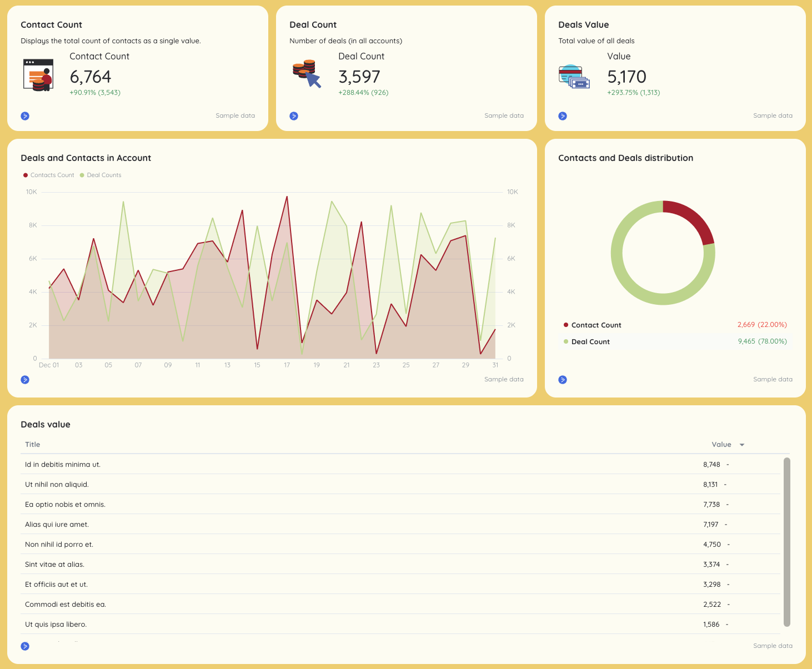This screenshot has width=812, height=669.
Task: Click the Deal Count coins-and-cursor icon
Action: 306,74
